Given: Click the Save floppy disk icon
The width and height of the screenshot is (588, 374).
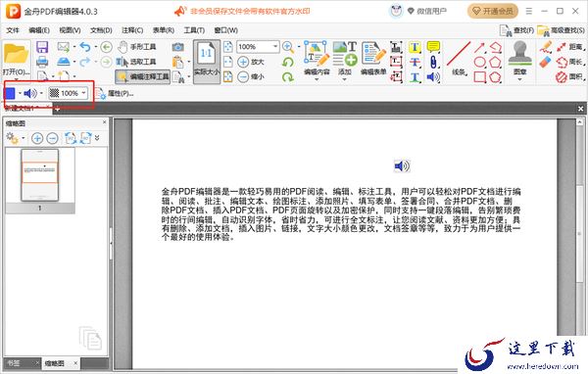Looking at the screenshot, I should [42, 47].
